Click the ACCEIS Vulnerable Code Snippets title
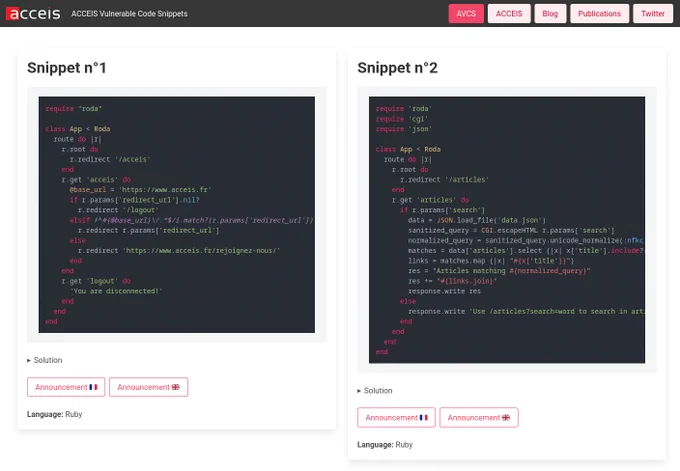 pyautogui.click(x=129, y=13)
